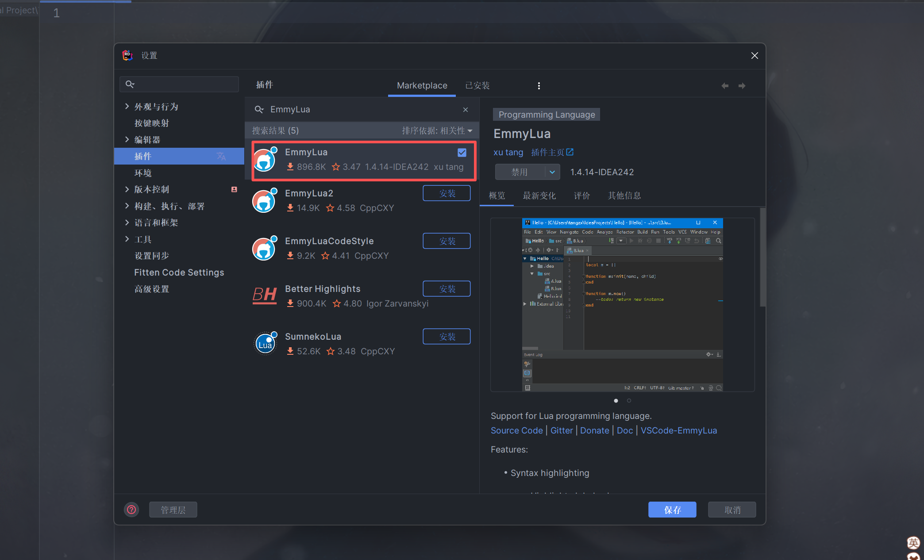
Task: Open the Gitter link
Action: (x=562, y=430)
